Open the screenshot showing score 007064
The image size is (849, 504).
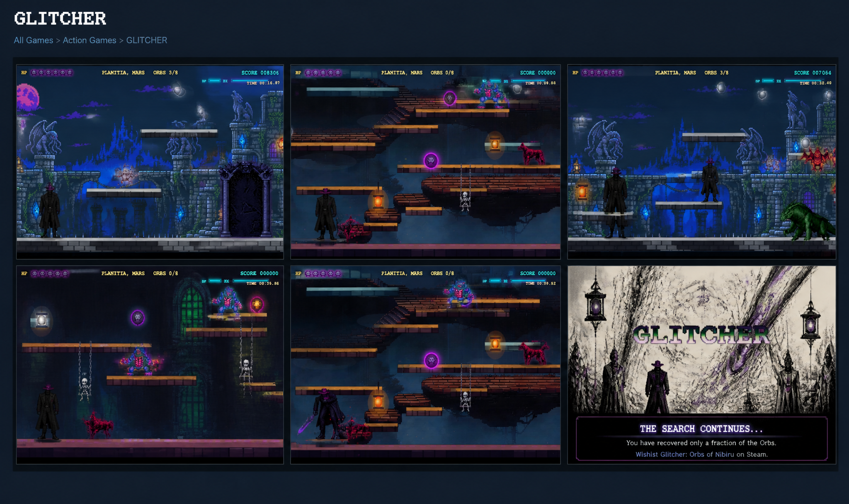pyautogui.click(x=701, y=162)
